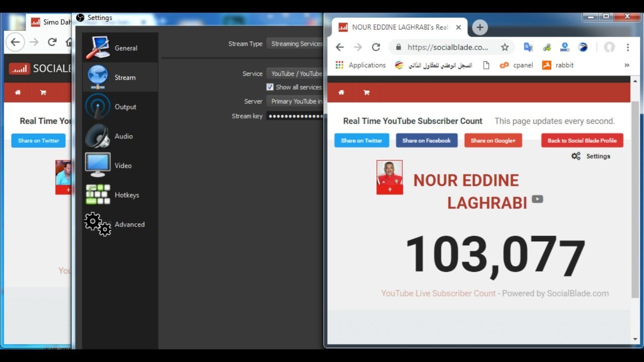
Task: Click the YouTube icon beside LAGHRABI
Action: (537, 199)
